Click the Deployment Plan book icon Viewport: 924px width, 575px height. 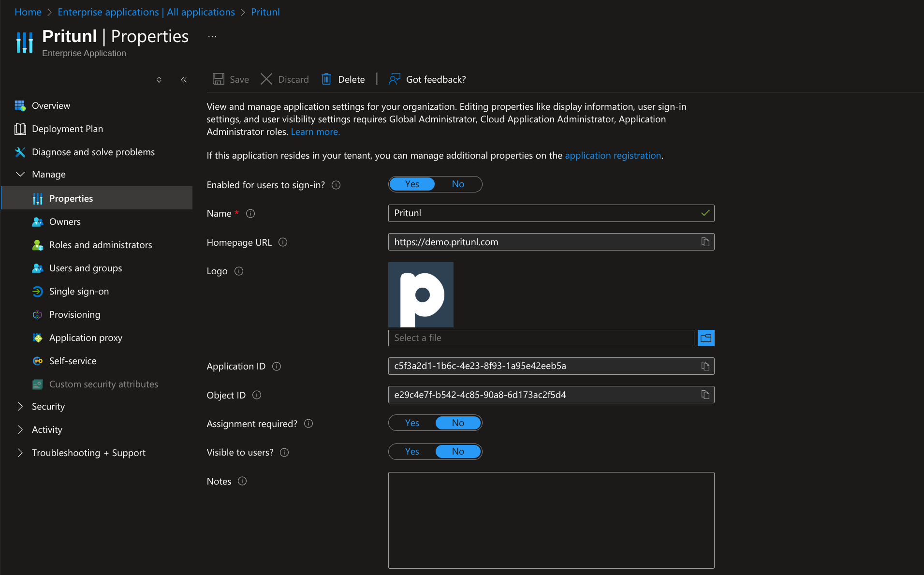click(x=20, y=129)
